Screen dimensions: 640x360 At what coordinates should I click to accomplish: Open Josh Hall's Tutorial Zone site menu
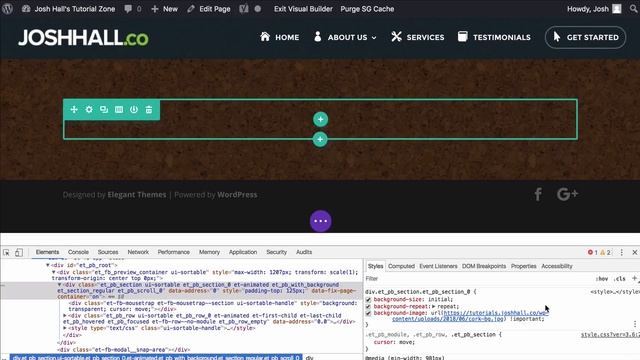(x=68, y=9)
